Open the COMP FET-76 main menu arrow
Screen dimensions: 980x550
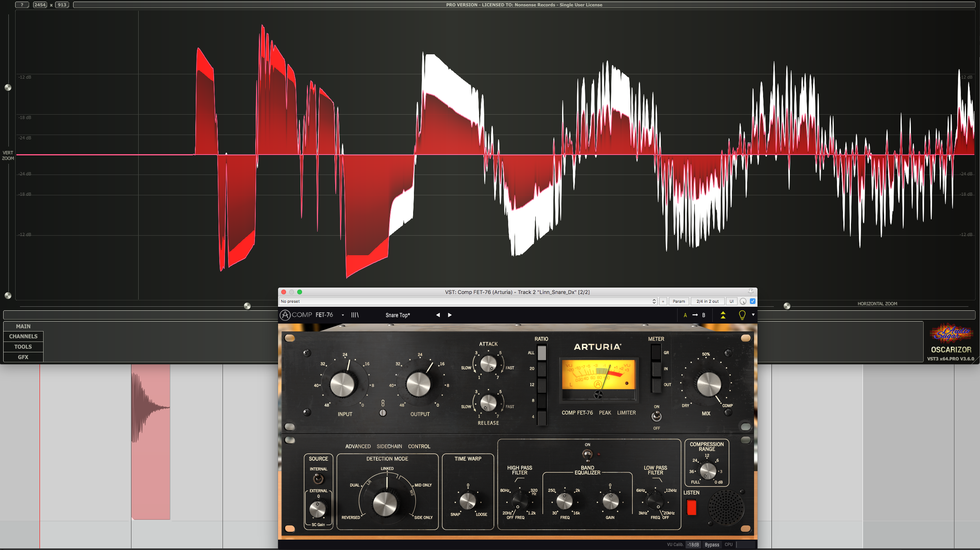[x=343, y=315]
